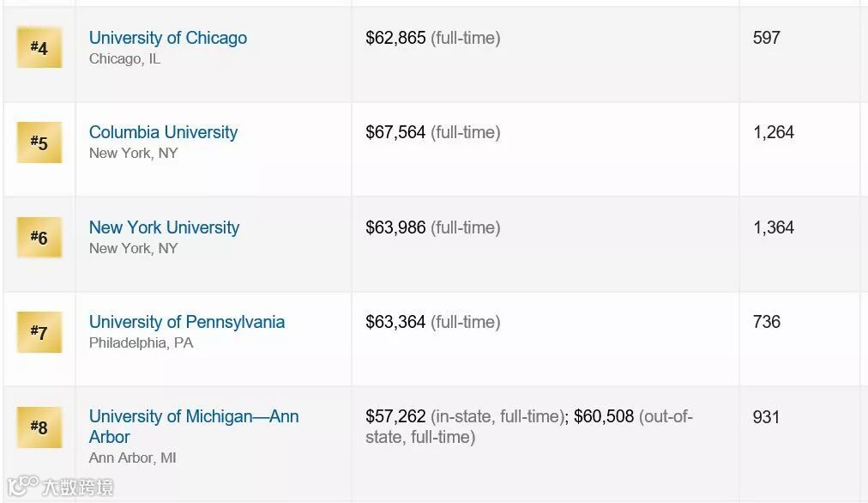Click the $63,364 tuition value

[395, 322]
